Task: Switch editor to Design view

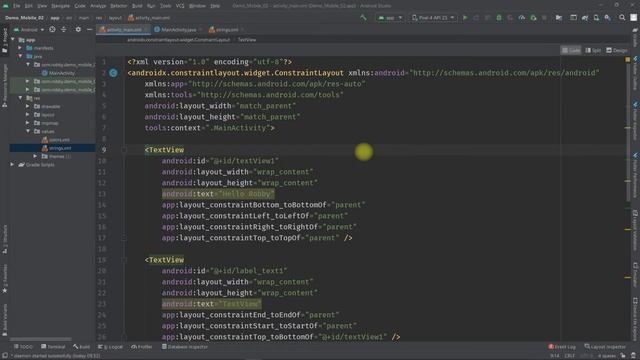Action: (x=617, y=50)
